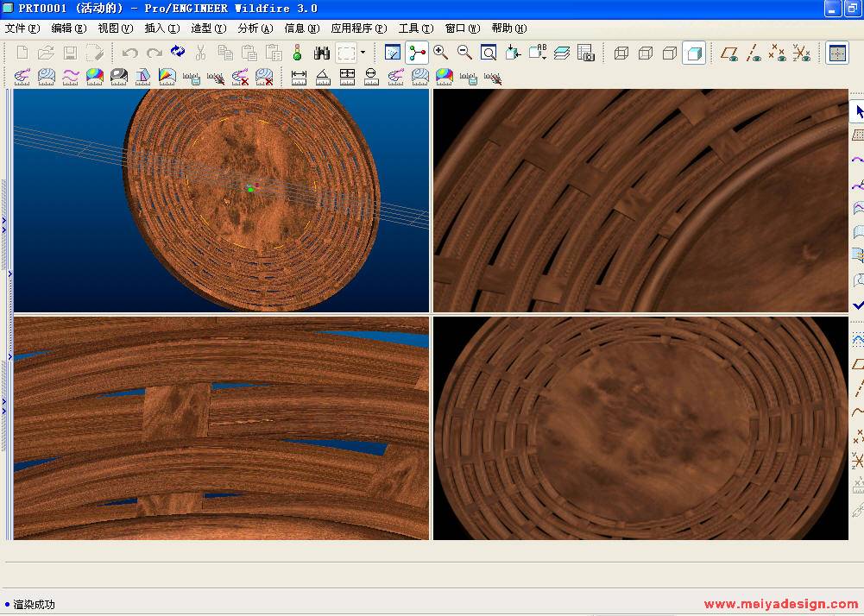This screenshot has width=864, height=616.
Task: Open the 分析(A) menu
Action: (x=255, y=28)
